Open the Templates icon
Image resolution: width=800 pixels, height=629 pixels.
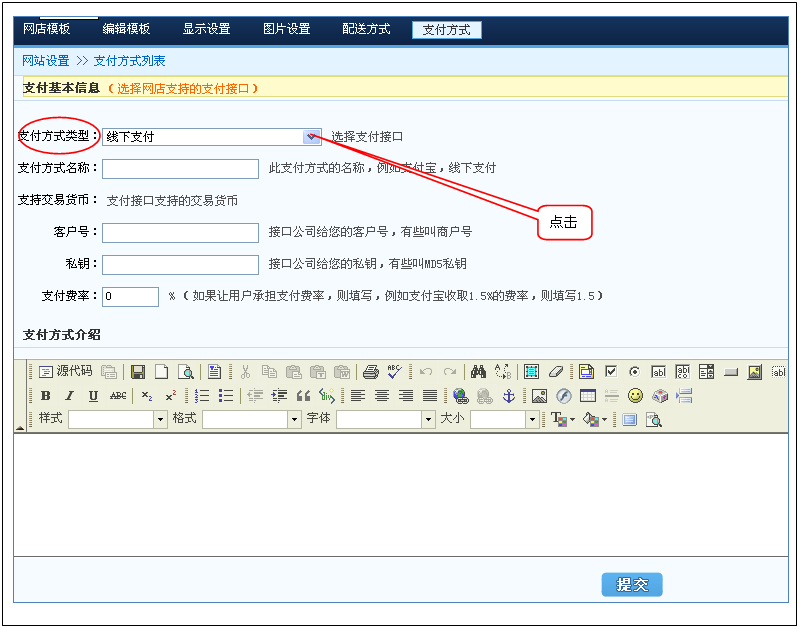pos(214,372)
